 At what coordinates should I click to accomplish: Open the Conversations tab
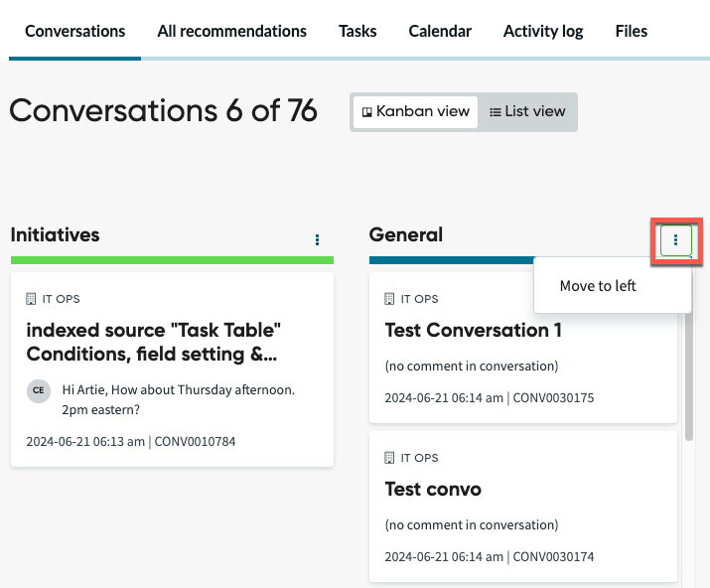[74, 31]
